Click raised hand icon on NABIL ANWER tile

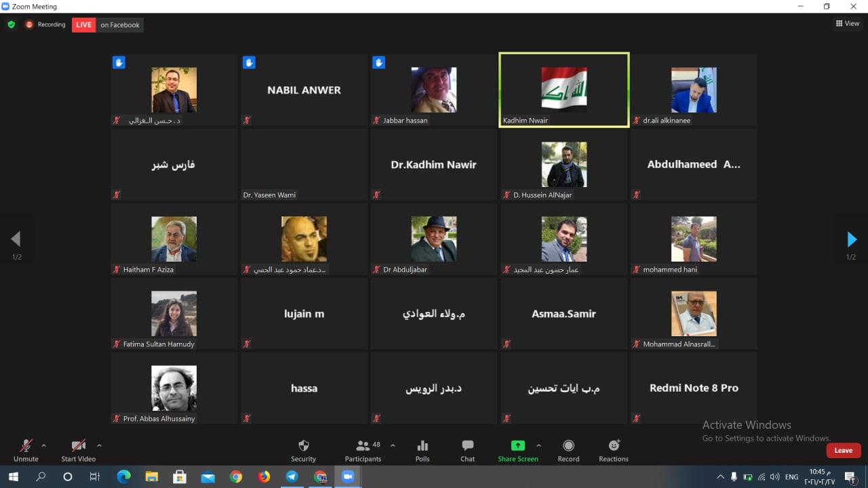pos(249,62)
